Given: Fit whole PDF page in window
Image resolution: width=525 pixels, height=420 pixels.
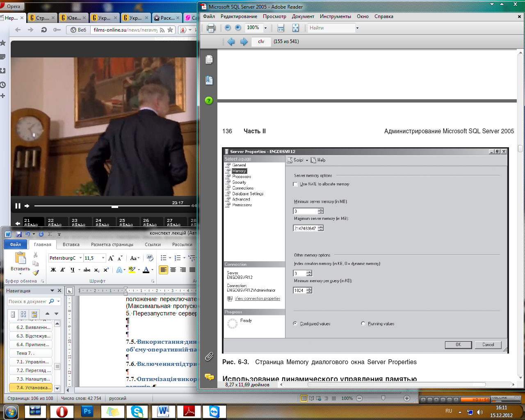Looking at the screenshot, I should [295, 28].
